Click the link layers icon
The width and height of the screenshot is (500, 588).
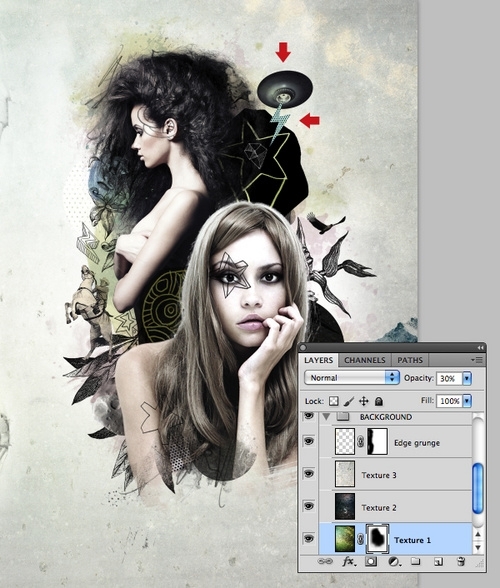[325, 561]
